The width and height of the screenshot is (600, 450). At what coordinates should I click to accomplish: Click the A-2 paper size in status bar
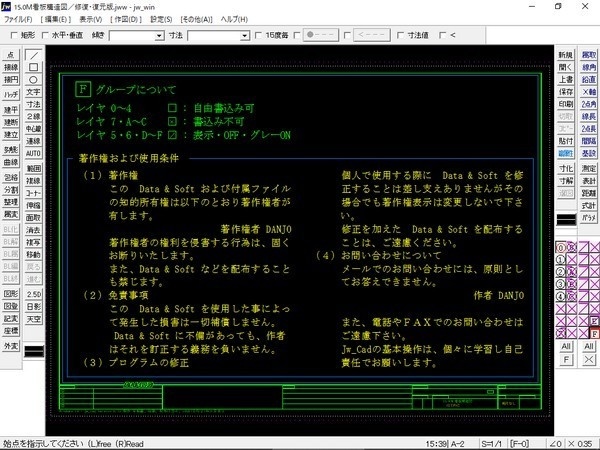coord(456,444)
